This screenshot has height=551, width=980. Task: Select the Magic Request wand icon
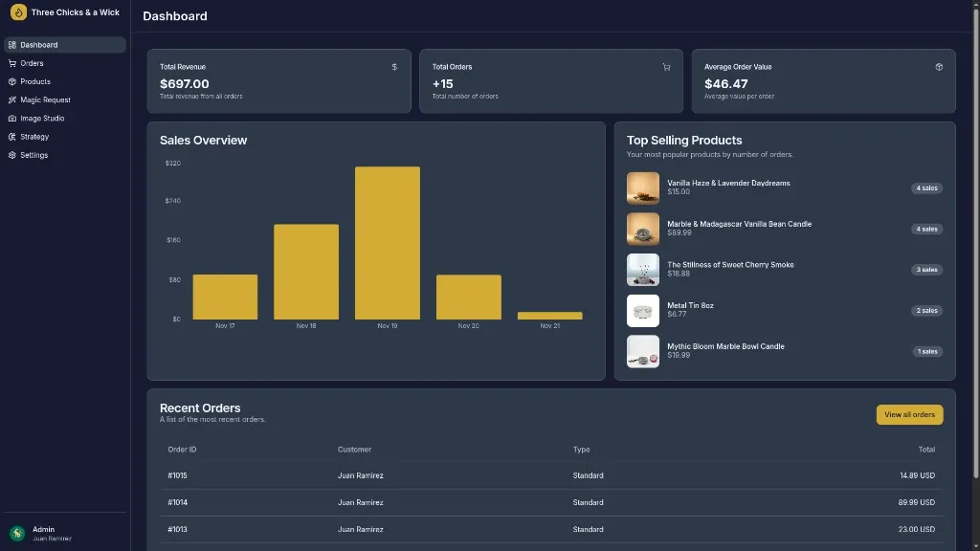click(x=12, y=99)
